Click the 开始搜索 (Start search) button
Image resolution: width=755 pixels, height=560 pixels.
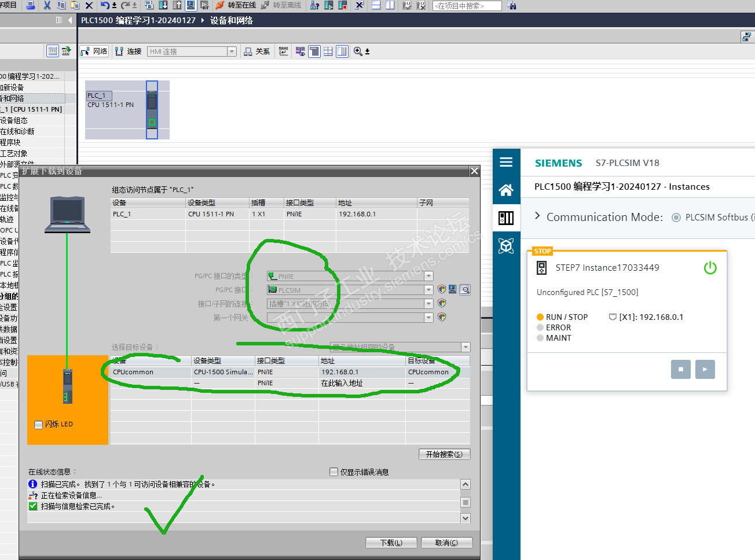(444, 454)
